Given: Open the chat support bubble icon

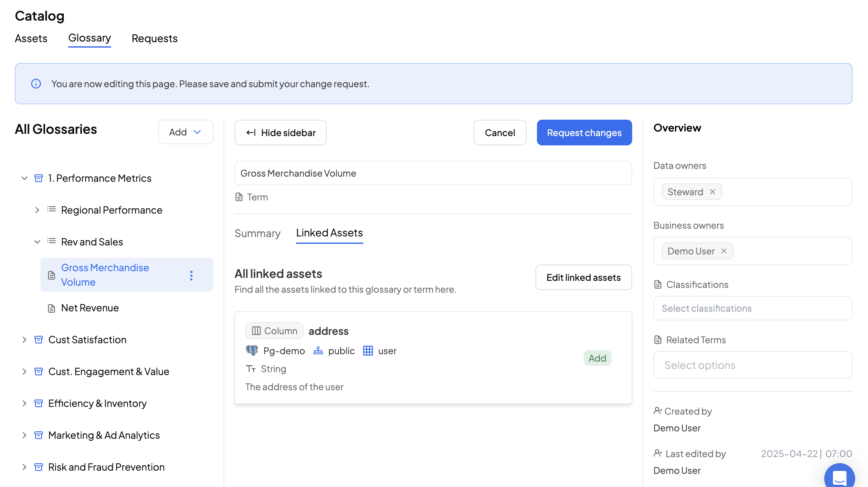Looking at the screenshot, I should [839, 477].
